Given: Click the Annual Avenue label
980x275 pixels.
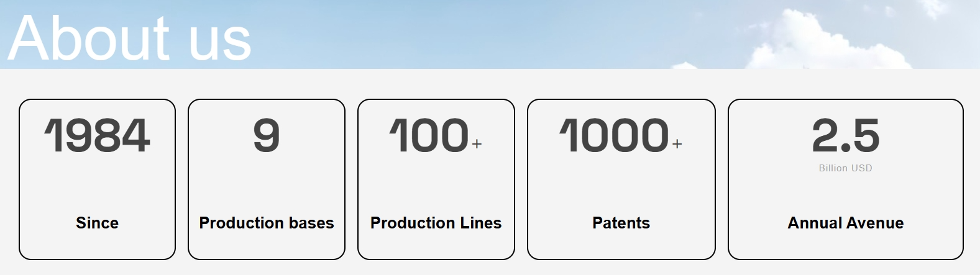Looking at the screenshot, I should coord(846,223).
